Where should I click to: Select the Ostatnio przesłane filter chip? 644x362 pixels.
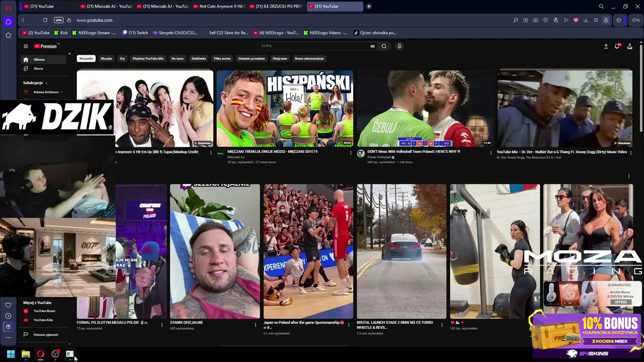[x=252, y=59]
